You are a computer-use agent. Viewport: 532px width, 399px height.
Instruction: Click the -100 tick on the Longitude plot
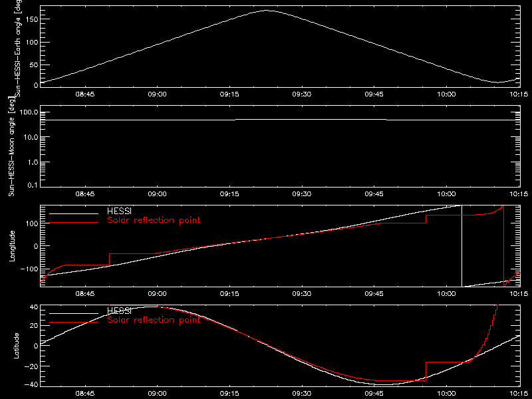point(29,269)
